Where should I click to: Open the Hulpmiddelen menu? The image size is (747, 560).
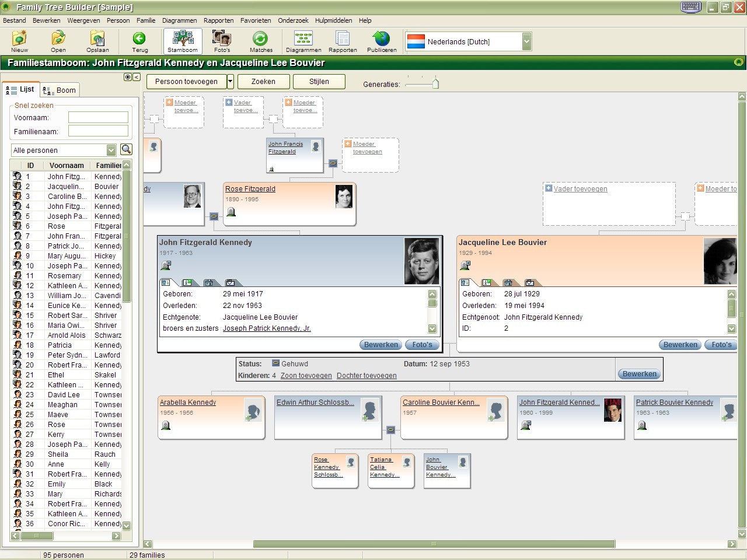[x=333, y=20]
